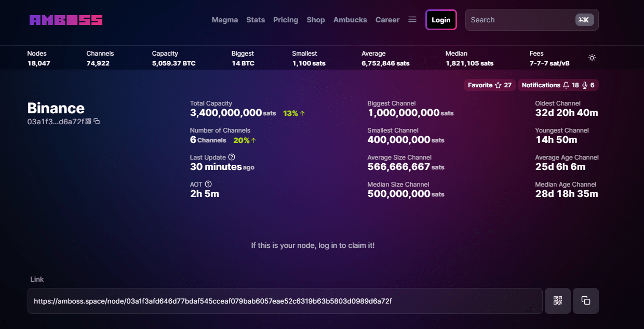The height and width of the screenshot is (329, 644).
Task: Click the Average Age Channel 25d 6h 6m value
Action: click(560, 167)
